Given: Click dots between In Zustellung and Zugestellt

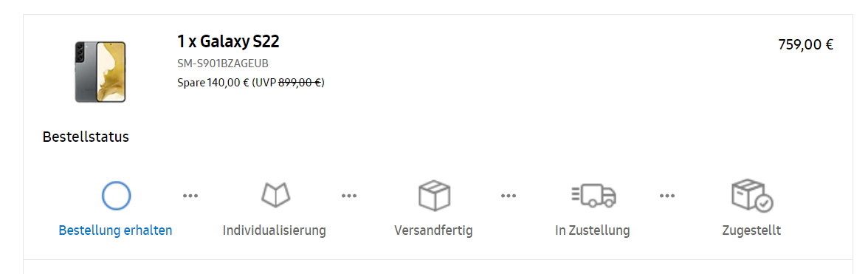Looking at the screenshot, I should [x=667, y=196].
